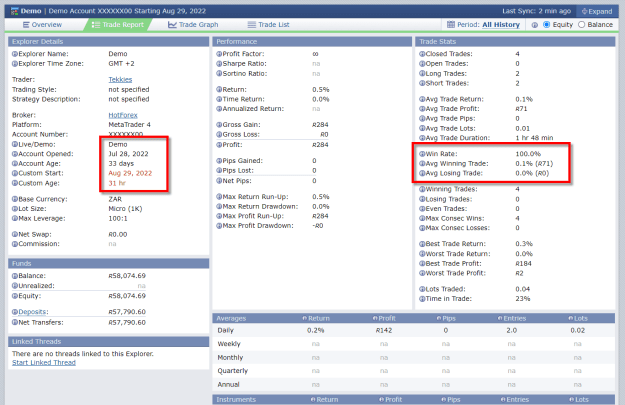This screenshot has width=625, height=405.
Task: Click info icon beside Account Opened
Action: pos(15,154)
